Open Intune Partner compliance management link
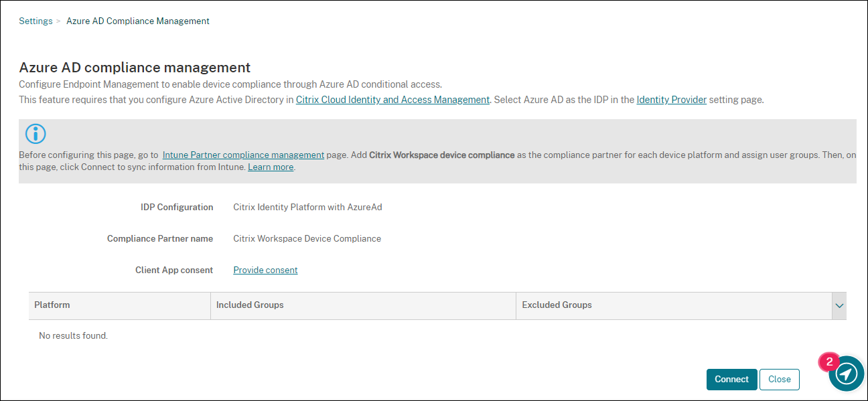The image size is (868, 401). tap(243, 155)
